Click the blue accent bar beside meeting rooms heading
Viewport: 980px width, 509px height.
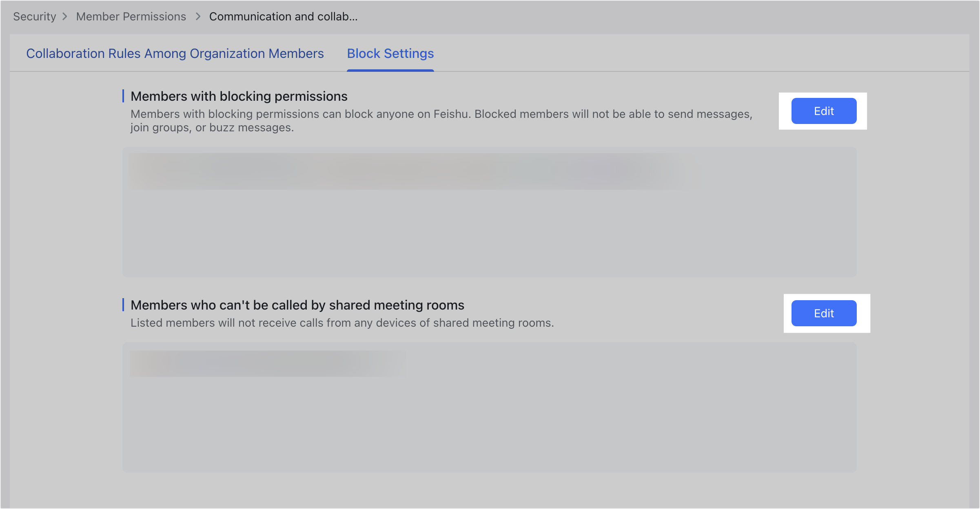[x=124, y=305]
